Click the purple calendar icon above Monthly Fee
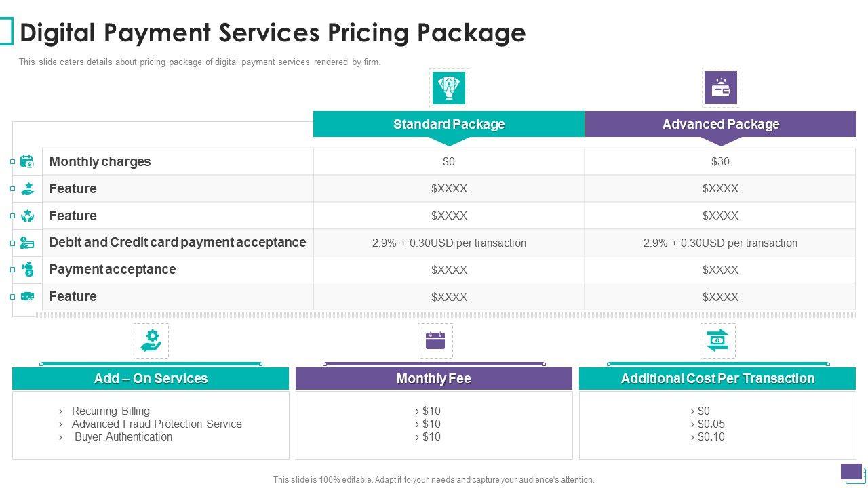868x488 pixels. [x=435, y=340]
